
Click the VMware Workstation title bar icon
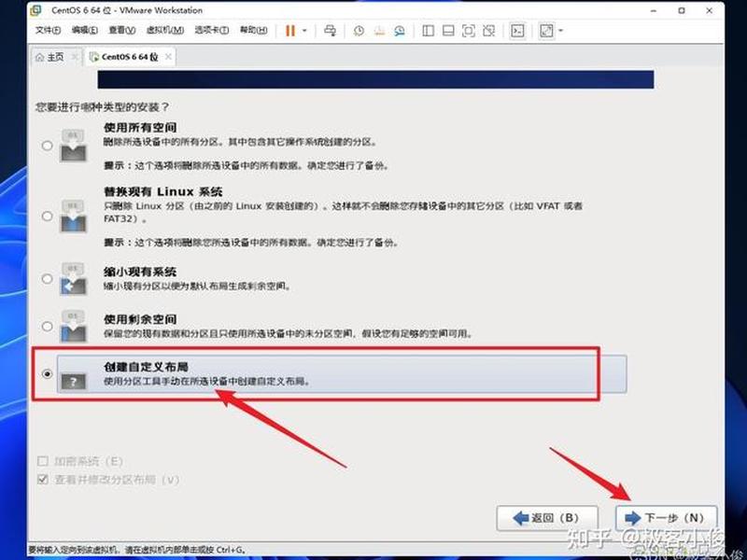tap(35, 10)
